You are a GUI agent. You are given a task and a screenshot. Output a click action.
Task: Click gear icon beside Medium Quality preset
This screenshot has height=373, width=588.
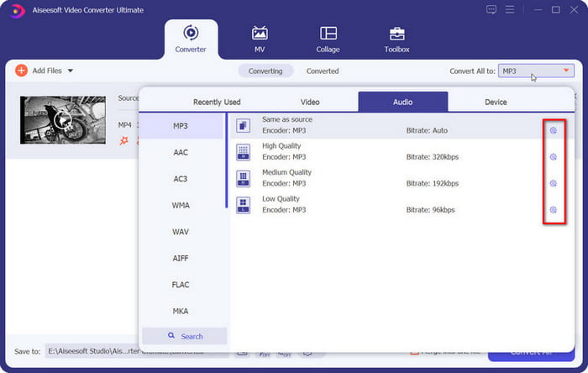point(553,183)
